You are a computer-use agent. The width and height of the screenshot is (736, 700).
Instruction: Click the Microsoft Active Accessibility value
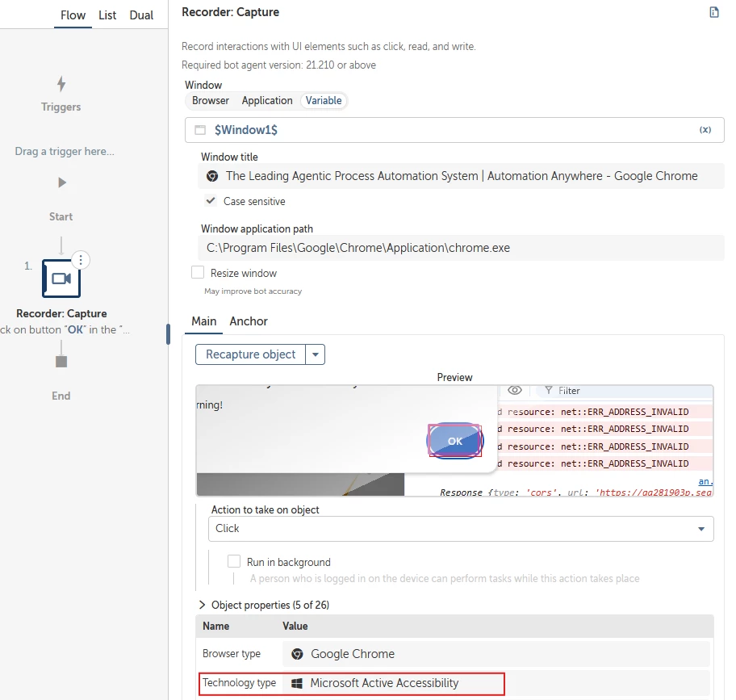tap(384, 683)
